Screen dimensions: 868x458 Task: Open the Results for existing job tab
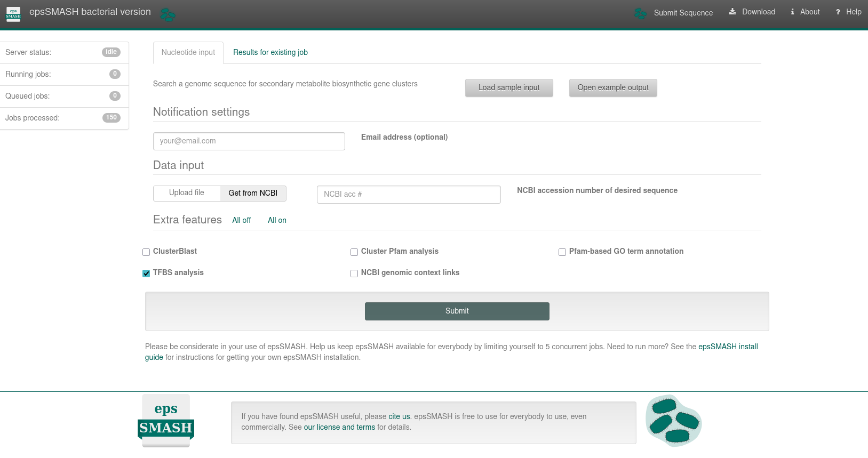coord(270,52)
